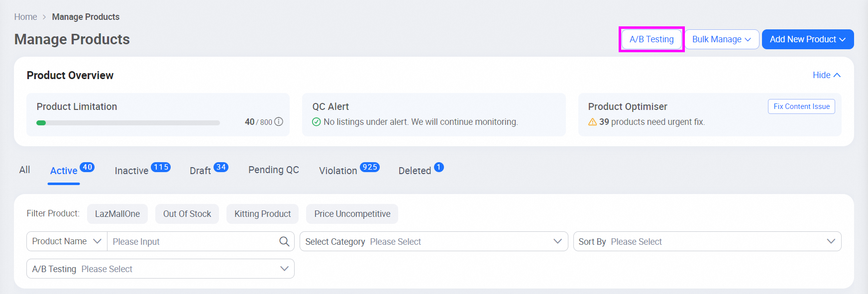Click the Fix Content Issue button
Viewport: 868px width, 294px height.
(801, 106)
